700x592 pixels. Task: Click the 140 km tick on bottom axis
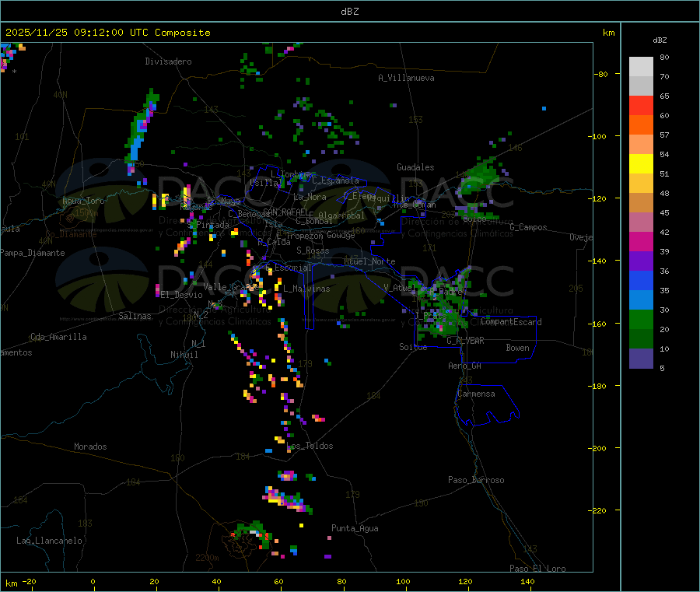click(x=527, y=581)
